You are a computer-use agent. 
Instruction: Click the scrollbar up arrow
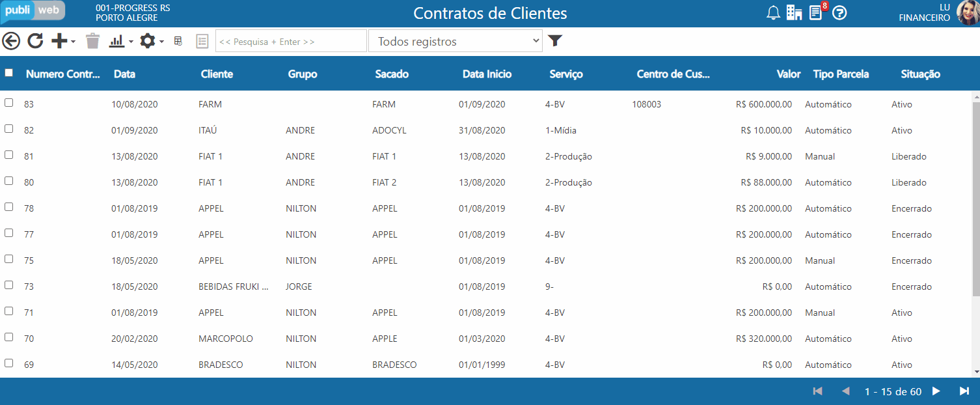[975, 96]
